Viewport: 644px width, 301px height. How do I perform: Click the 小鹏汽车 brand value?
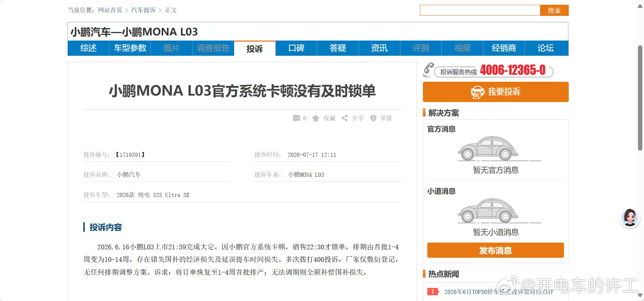(129, 175)
